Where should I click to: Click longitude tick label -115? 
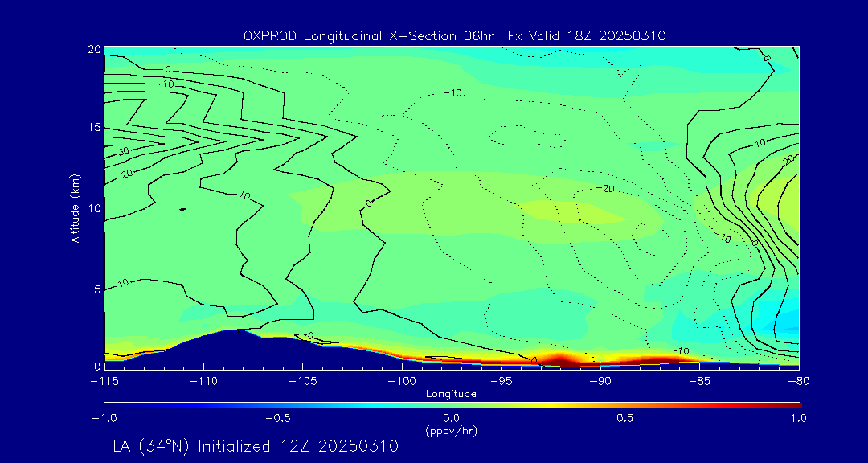pos(104,382)
